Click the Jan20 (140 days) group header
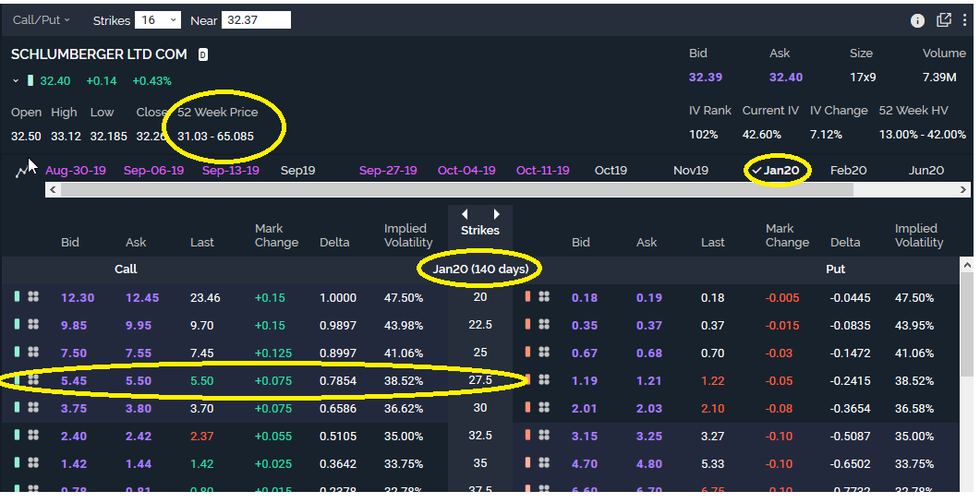Image resolution: width=980 pixels, height=503 pixels. click(480, 269)
